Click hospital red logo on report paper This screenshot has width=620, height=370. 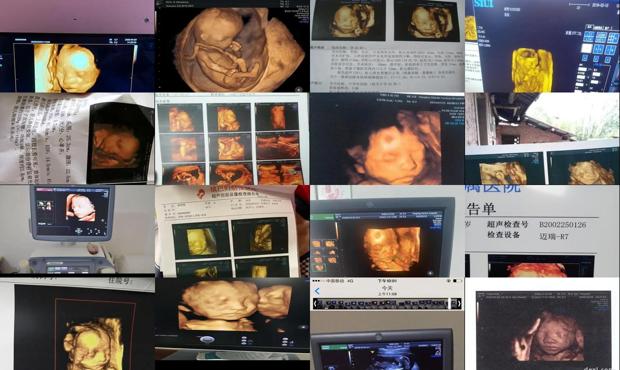pyautogui.click(x=202, y=193)
